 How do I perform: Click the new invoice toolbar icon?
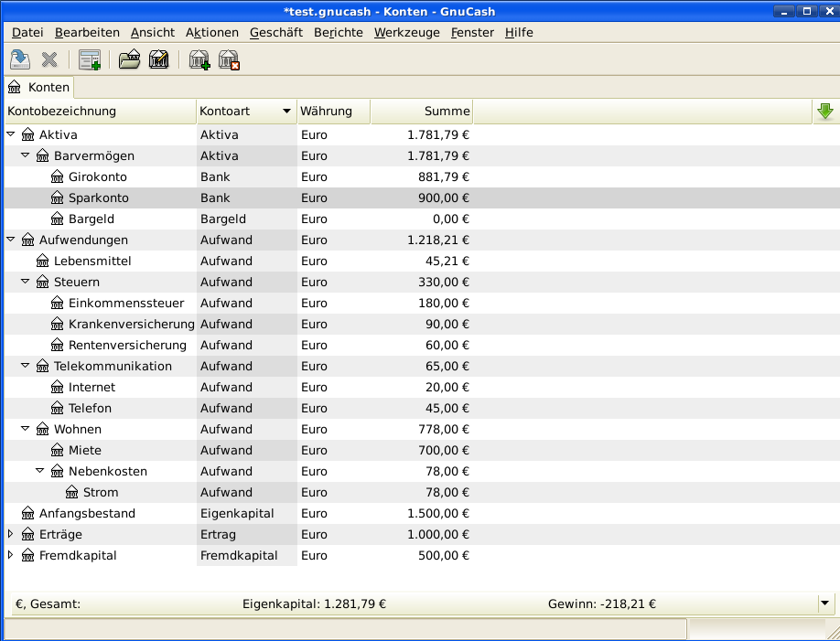click(89, 60)
